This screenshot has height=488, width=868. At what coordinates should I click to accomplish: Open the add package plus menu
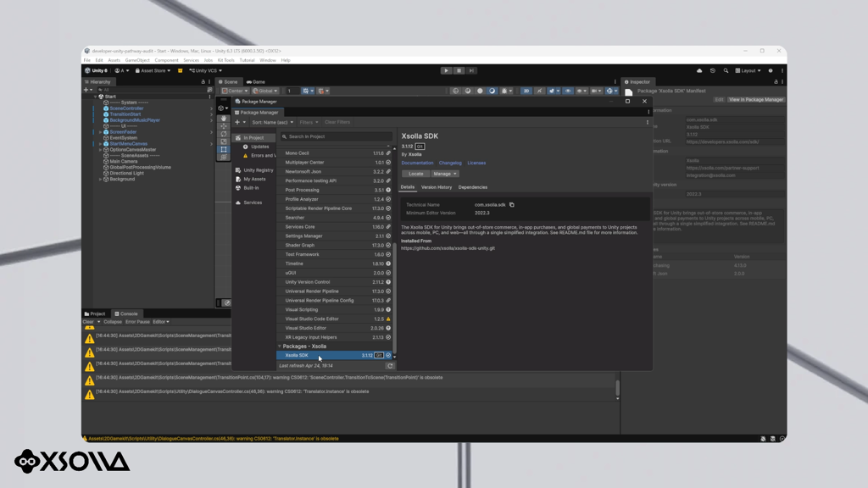240,122
